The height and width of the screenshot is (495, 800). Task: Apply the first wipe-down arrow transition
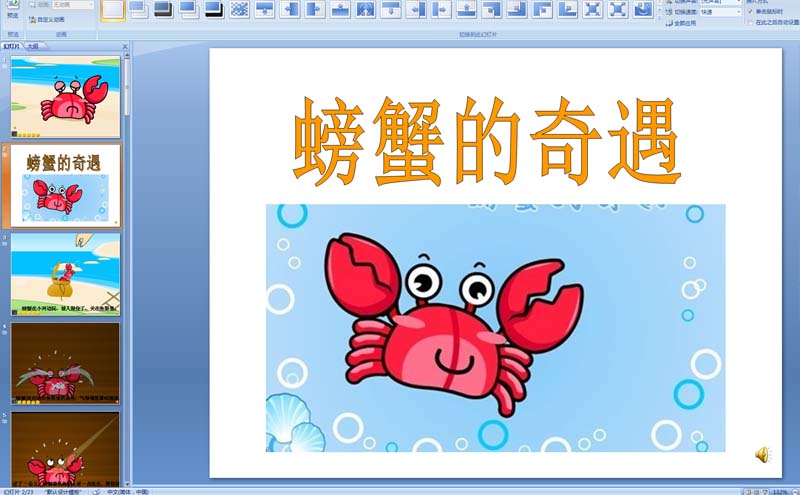point(265,10)
